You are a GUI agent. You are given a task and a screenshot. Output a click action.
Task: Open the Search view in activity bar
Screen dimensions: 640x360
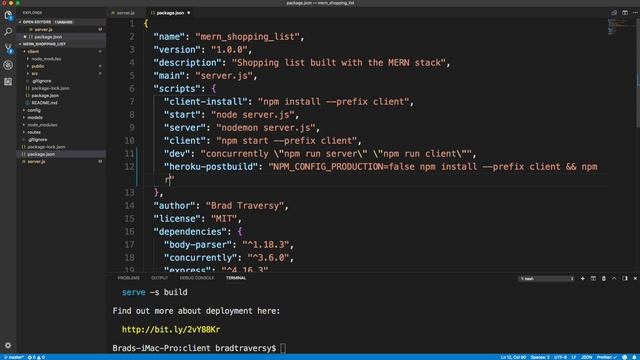pos(8,31)
